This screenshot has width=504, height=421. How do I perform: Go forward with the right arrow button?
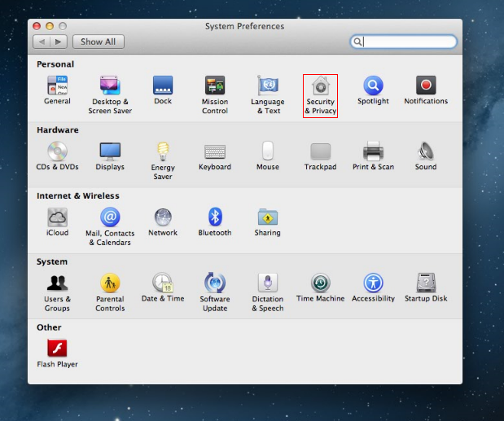(58, 42)
